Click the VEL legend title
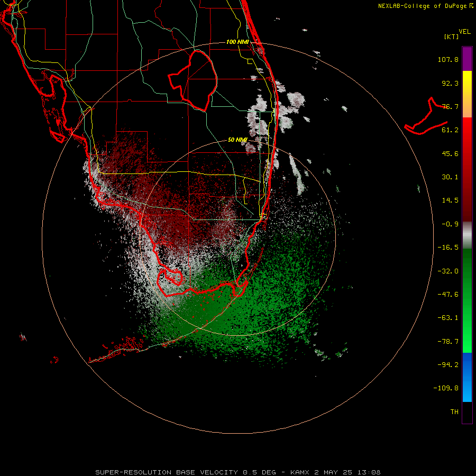This screenshot has height=476, width=476. point(464,32)
